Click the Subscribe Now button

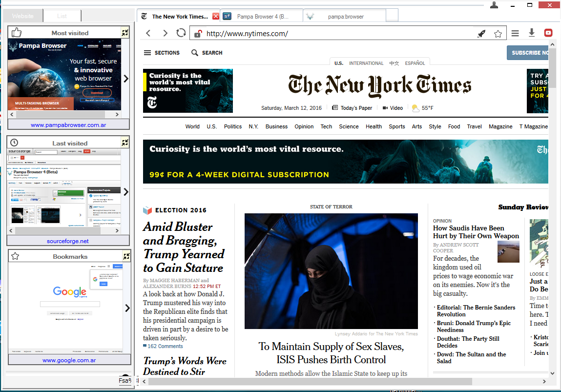(x=528, y=53)
